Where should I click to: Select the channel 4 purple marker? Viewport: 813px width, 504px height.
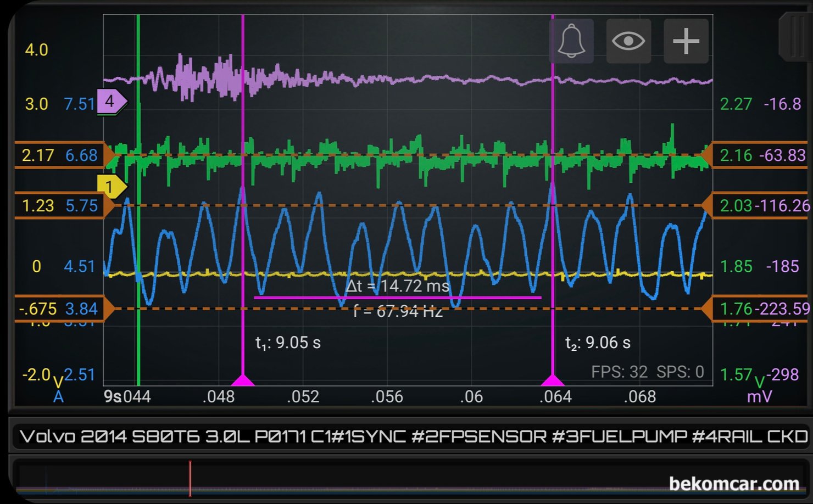coord(112,102)
